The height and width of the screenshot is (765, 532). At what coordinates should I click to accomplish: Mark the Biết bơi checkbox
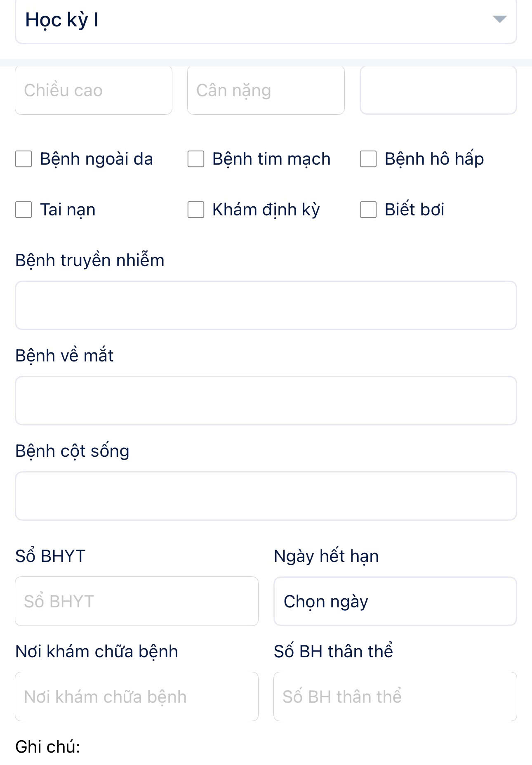coord(368,210)
